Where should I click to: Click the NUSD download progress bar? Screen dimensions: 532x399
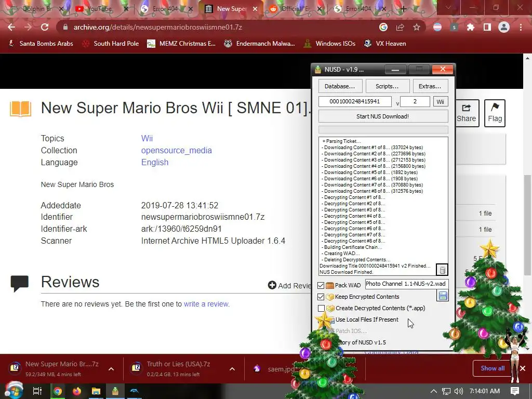383,129
